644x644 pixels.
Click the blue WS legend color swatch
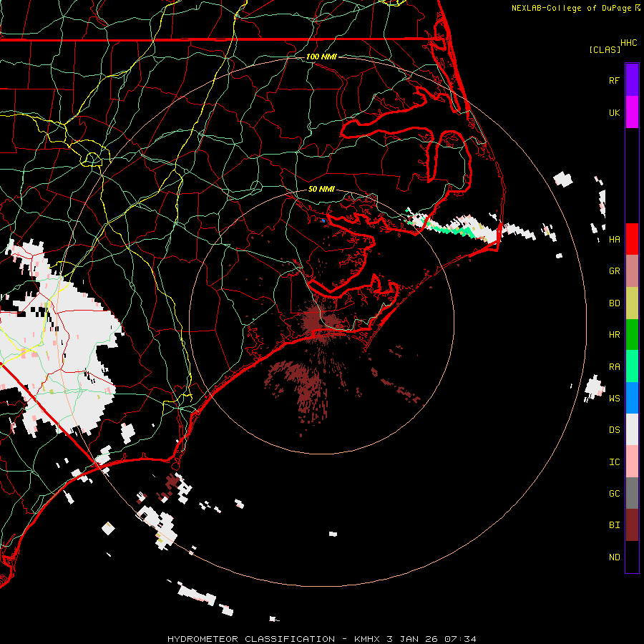coord(632,398)
